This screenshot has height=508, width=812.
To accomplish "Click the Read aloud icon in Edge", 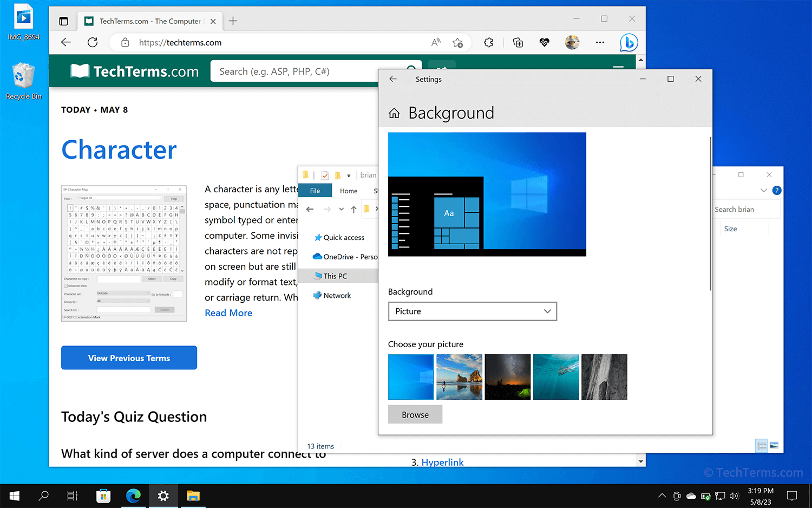I will click(436, 42).
